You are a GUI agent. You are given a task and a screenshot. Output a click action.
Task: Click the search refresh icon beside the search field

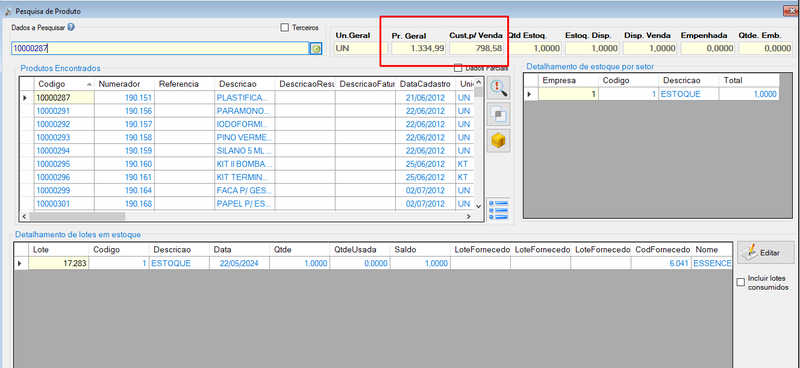(316, 48)
